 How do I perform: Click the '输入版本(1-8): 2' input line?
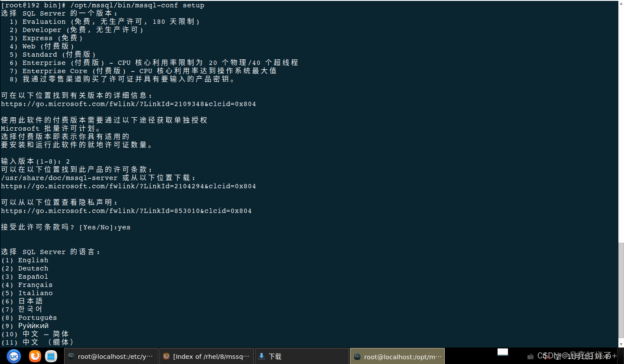point(36,161)
